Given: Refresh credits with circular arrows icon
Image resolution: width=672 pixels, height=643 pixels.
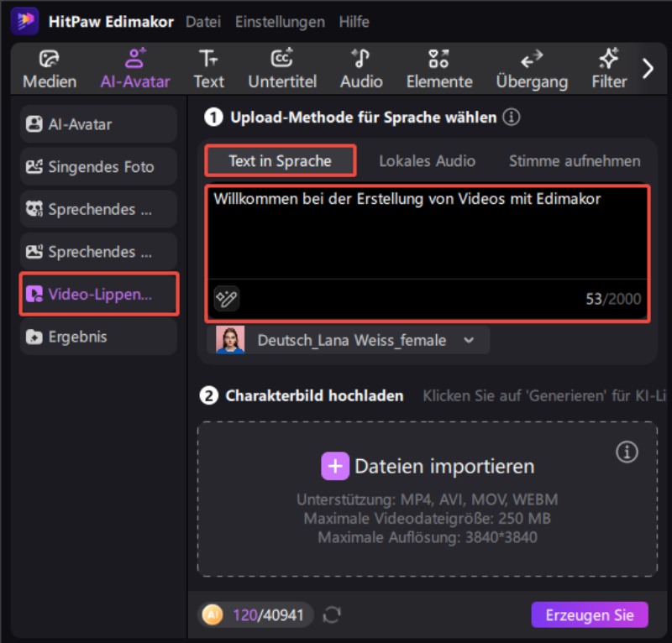Looking at the screenshot, I should [x=331, y=615].
